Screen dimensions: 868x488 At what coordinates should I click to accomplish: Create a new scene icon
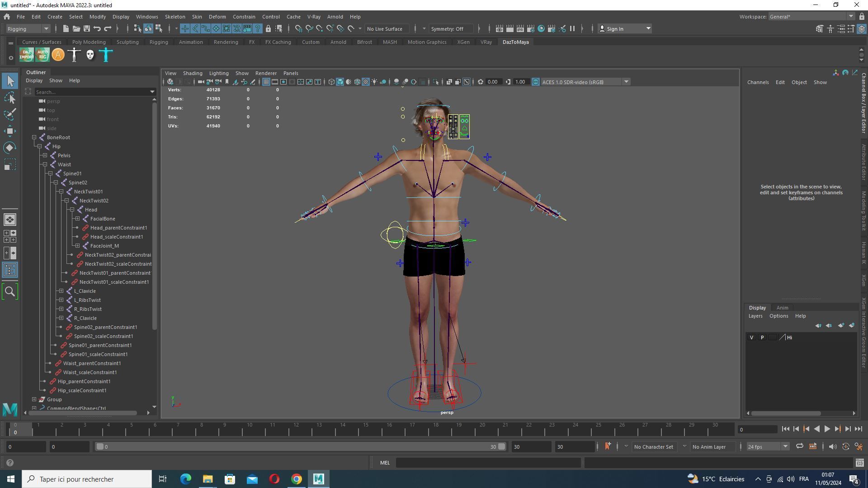coord(66,28)
